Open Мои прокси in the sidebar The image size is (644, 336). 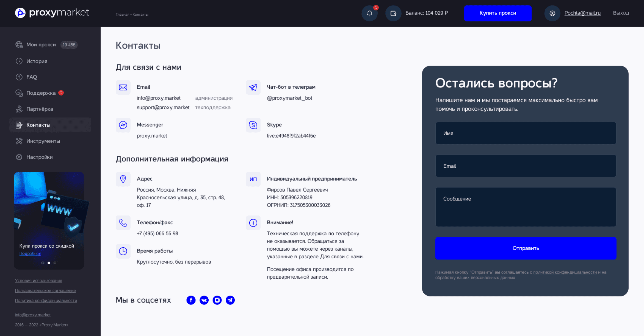(x=41, y=45)
